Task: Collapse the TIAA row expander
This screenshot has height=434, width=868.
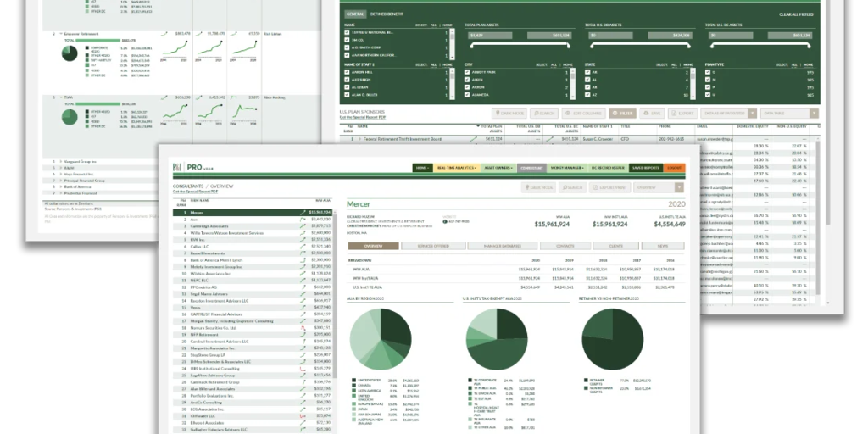Action: 60,97
